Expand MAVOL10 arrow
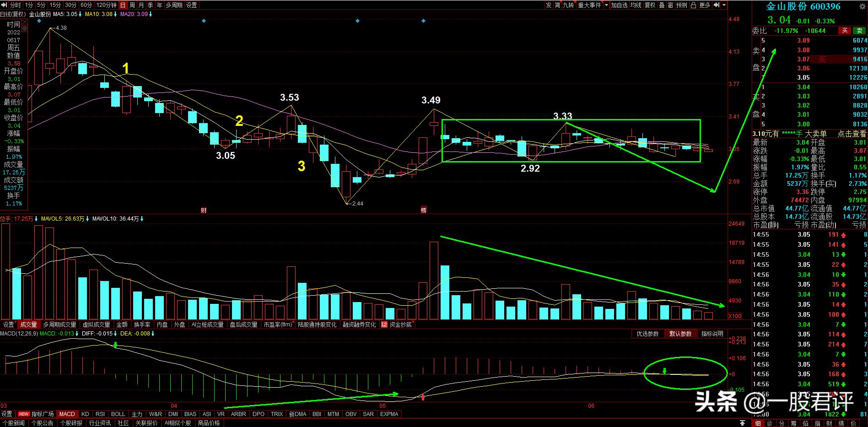 click(142, 219)
